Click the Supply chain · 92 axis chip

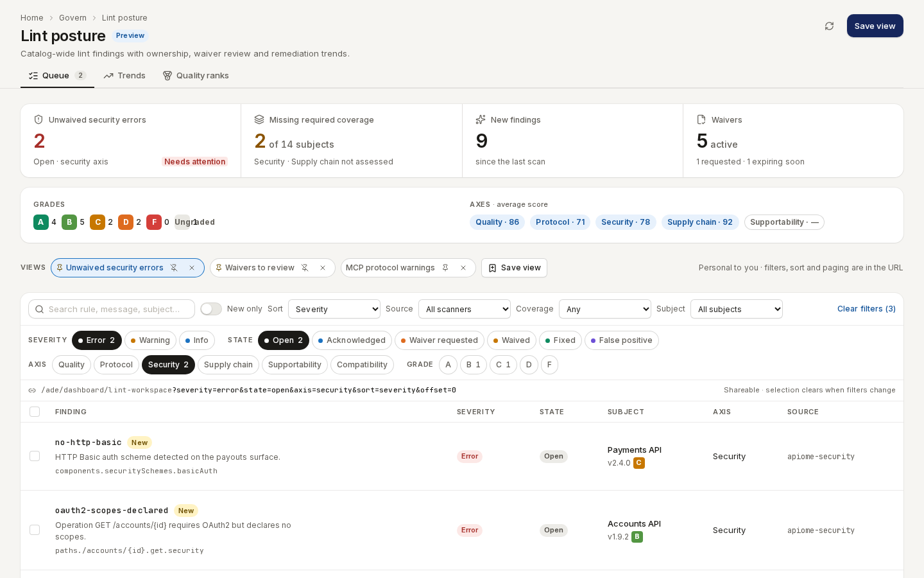coord(700,222)
